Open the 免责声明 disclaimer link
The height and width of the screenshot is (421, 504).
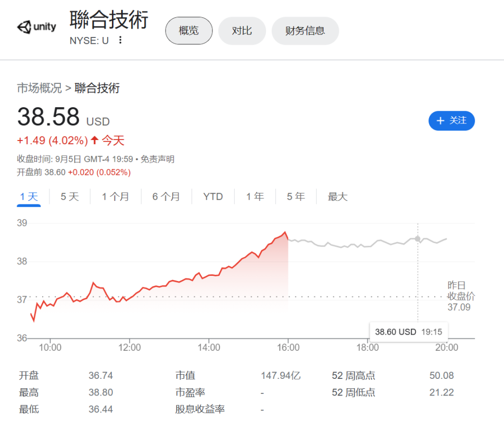[157, 159]
